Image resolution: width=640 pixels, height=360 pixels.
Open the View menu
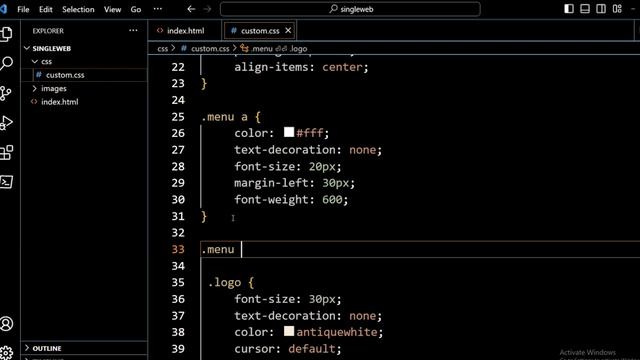click(x=112, y=9)
